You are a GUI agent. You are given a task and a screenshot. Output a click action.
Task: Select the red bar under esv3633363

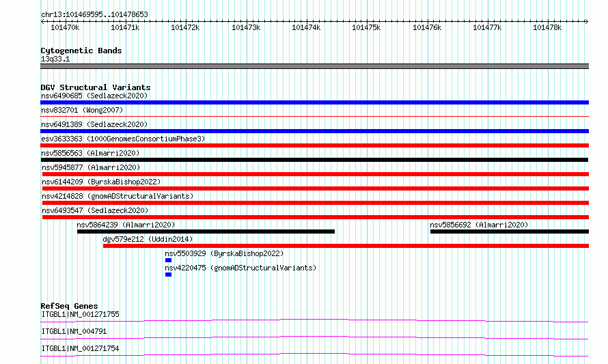pos(314,145)
